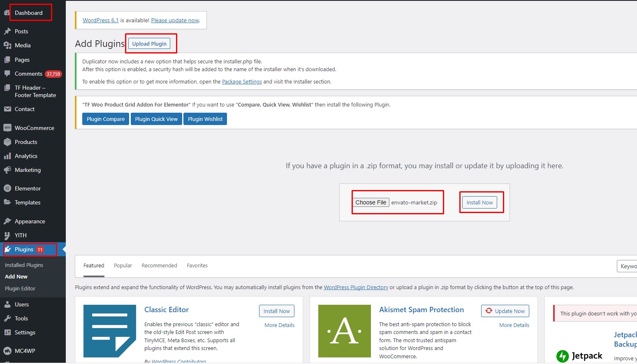Open the YITH sidebar icon
Image resolution: width=637 pixels, height=364 pixels.
click(7, 235)
